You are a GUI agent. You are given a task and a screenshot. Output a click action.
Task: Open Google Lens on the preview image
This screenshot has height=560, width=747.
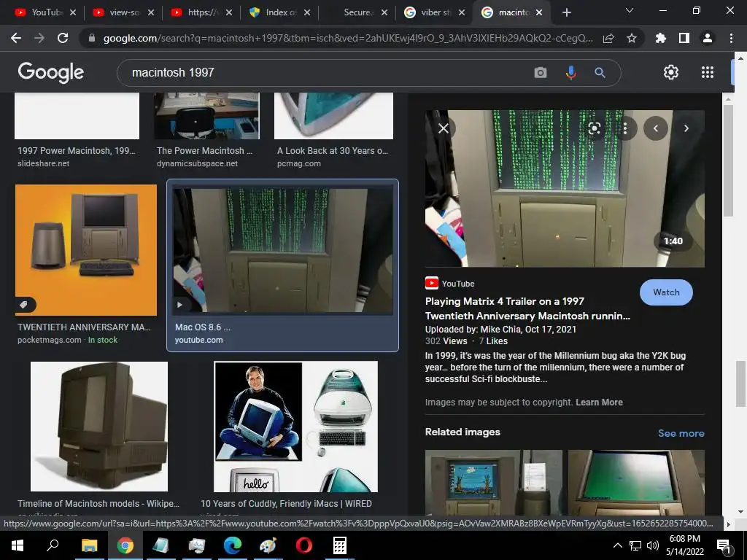594,128
